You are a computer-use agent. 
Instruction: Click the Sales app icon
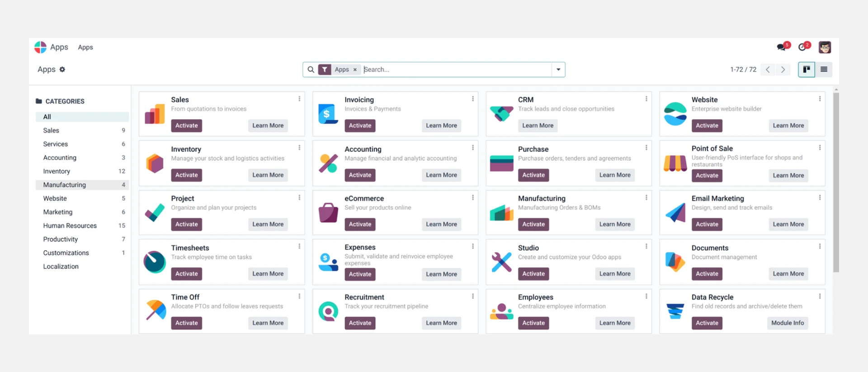click(155, 114)
